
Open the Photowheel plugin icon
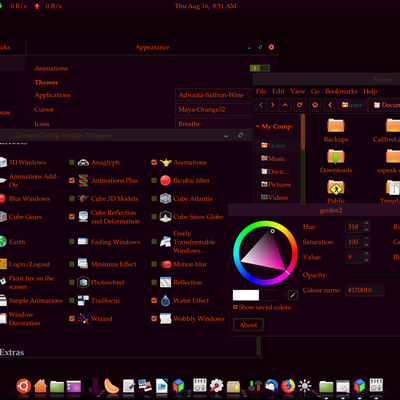(83, 282)
